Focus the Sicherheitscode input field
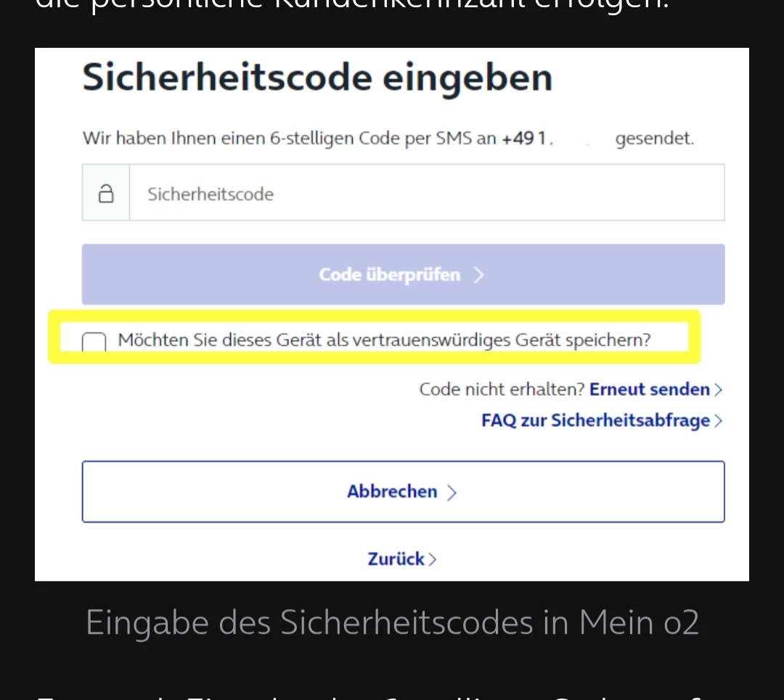 pos(427,192)
